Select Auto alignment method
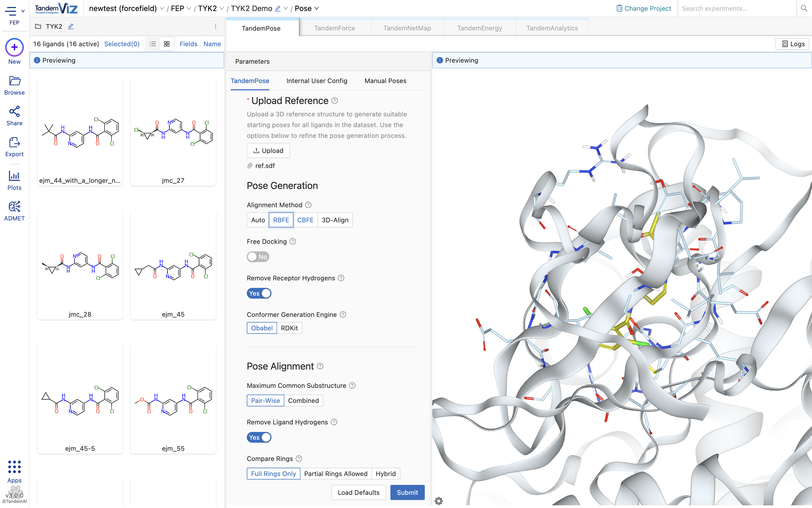This screenshot has width=812, height=508. [x=258, y=220]
